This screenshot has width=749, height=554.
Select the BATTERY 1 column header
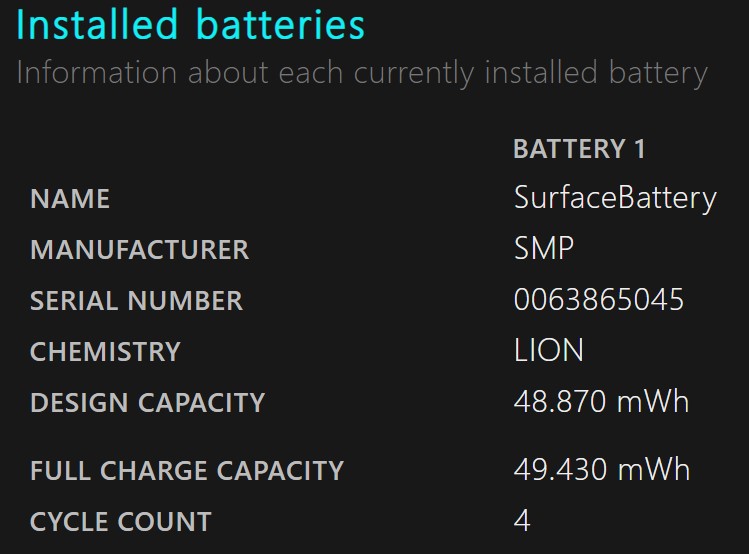(x=579, y=149)
